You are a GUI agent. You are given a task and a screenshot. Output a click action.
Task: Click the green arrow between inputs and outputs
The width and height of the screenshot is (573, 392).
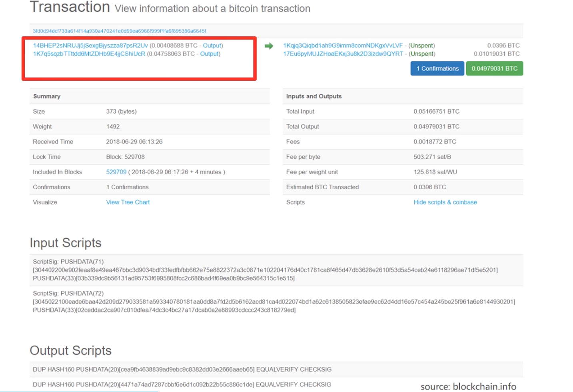[269, 46]
